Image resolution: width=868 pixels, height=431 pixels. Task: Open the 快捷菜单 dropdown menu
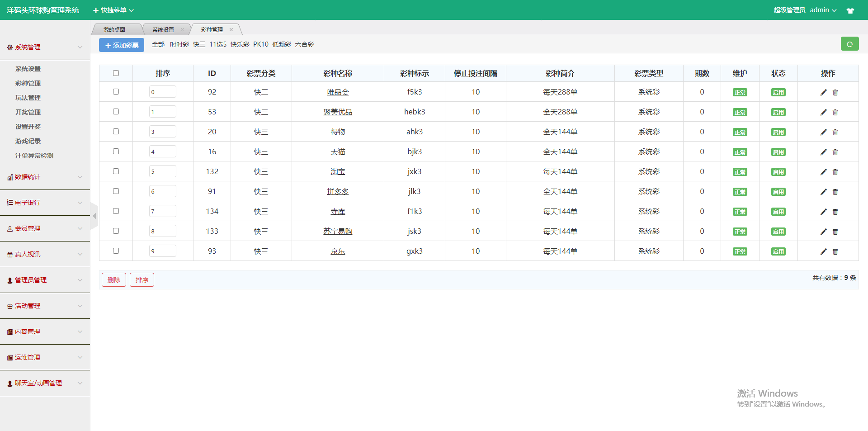[x=113, y=10]
